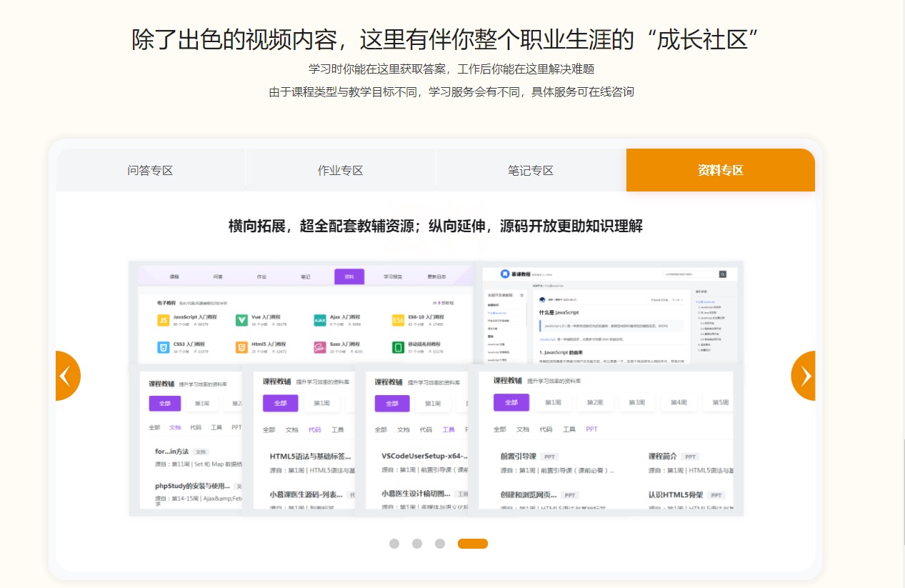
Task: Go to the 笔记专区 tab
Action: (x=531, y=170)
